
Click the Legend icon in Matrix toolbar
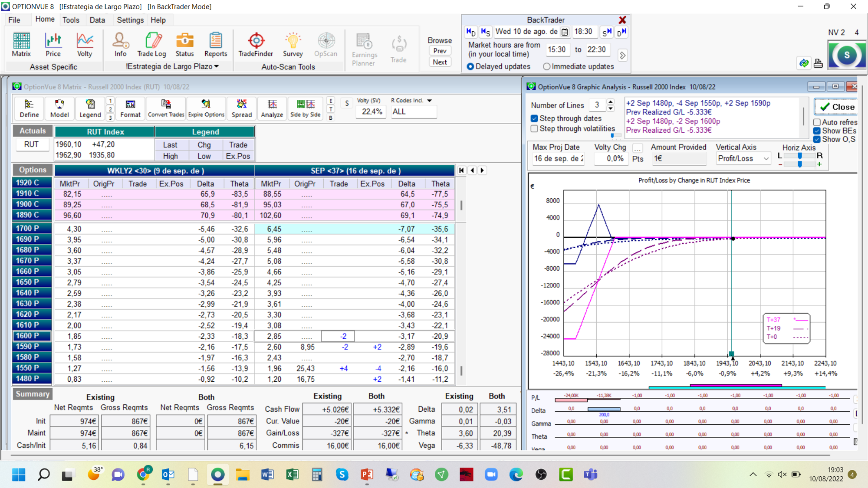click(x=90, y=108)
